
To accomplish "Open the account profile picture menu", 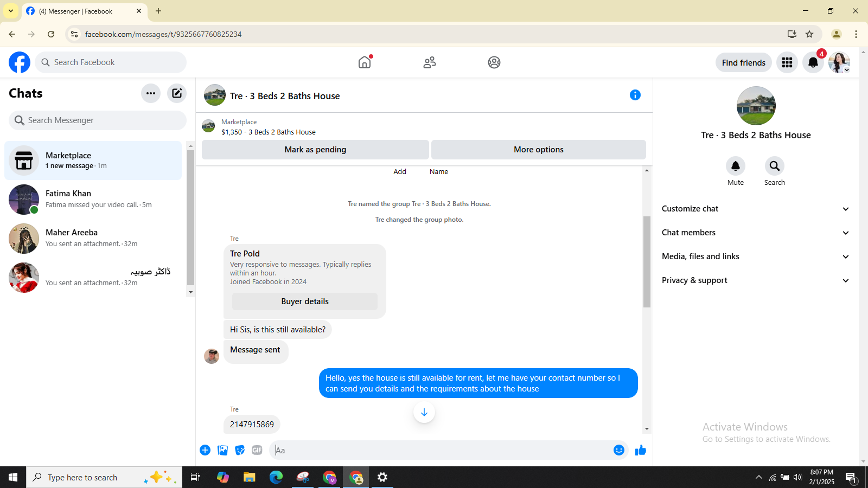I will pos(839,62).
